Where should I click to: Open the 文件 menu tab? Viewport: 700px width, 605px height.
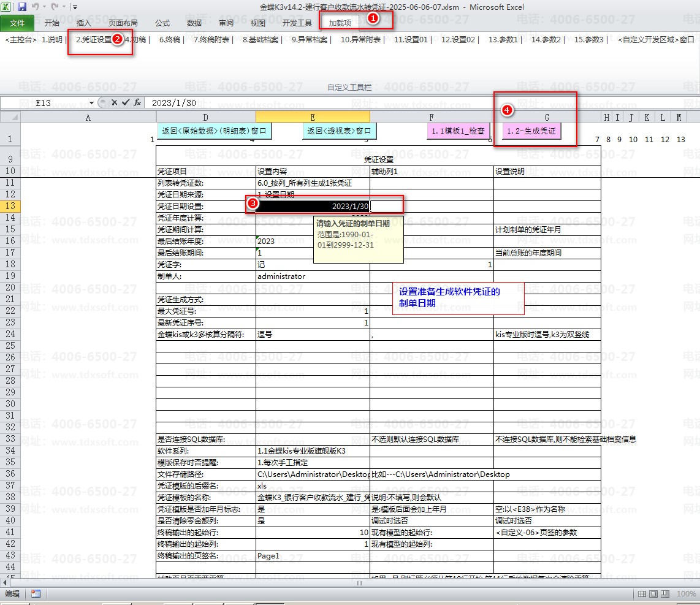[x=18, y=23]
